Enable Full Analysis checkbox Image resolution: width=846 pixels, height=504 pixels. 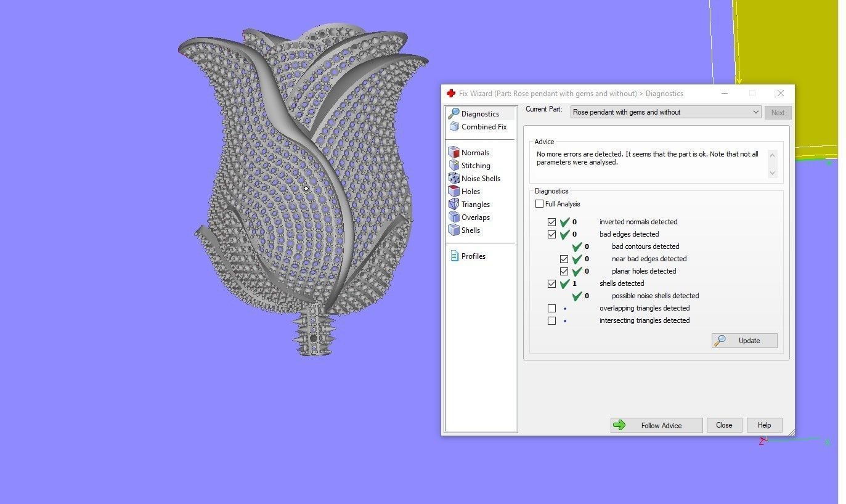coord(539,204)
